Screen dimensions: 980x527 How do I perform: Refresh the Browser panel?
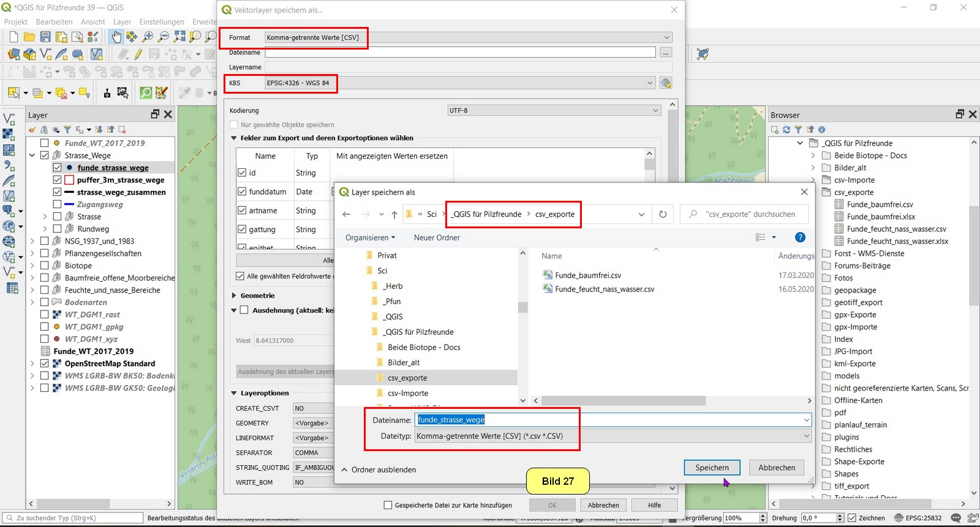pyautogui.click(x=786, y=130)
